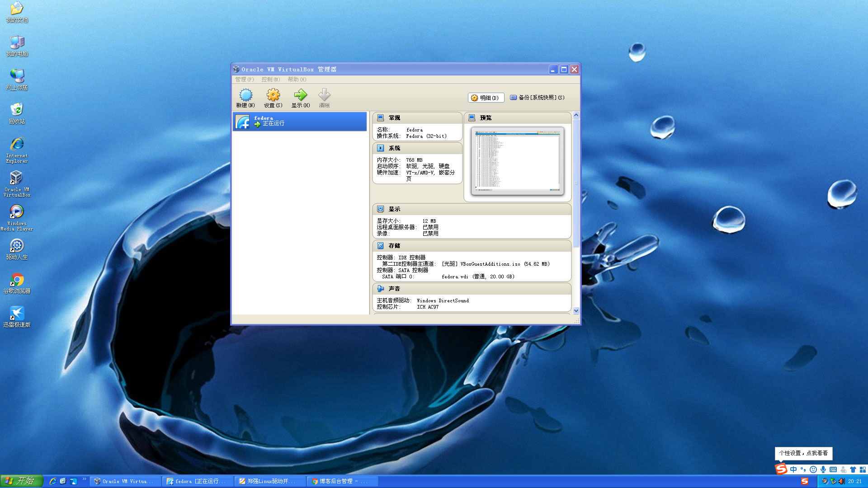Expand the quick launch overflow chevron
Screen dimensions: 868x488
point(85,479)
